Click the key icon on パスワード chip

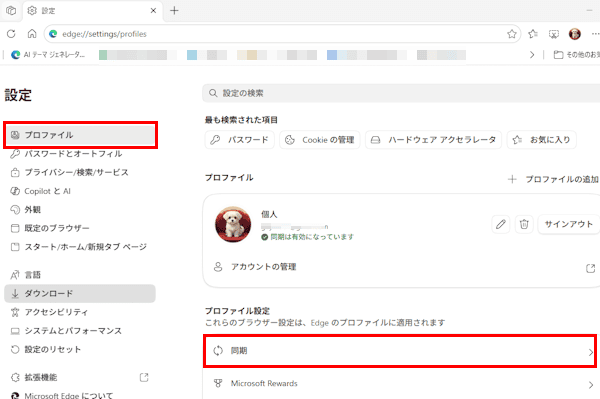(x=215, y=140)
